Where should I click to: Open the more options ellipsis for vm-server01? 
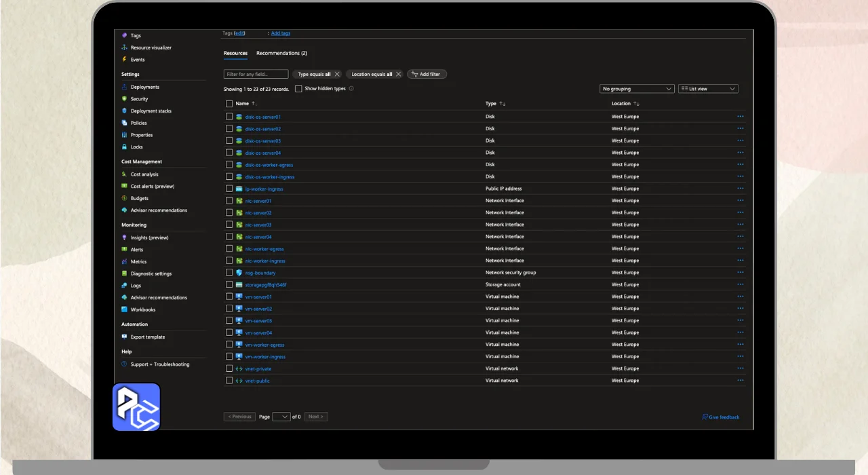click(x=740, y=297)
